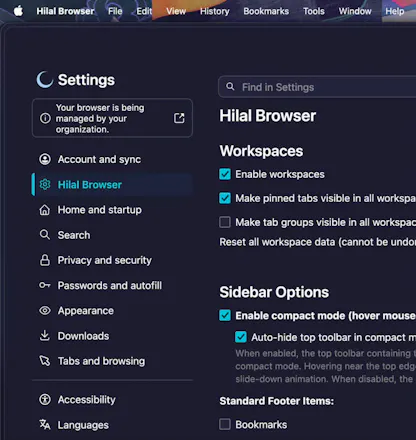Open the Bookmarks menu

(x=266, y=11)
